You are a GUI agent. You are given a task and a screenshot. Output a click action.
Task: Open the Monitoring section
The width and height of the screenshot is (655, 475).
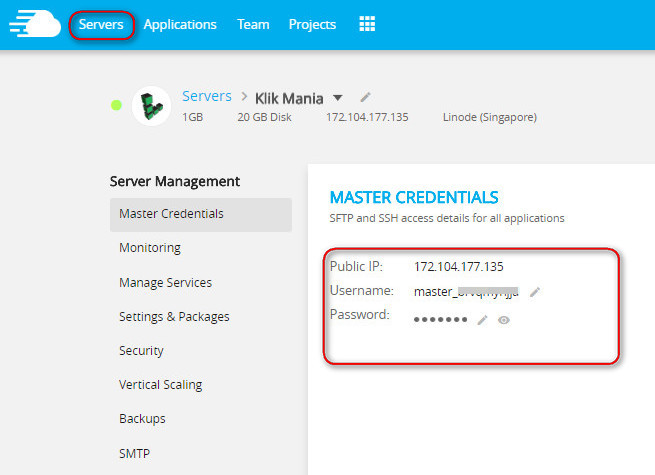click(x=150, y=248)
